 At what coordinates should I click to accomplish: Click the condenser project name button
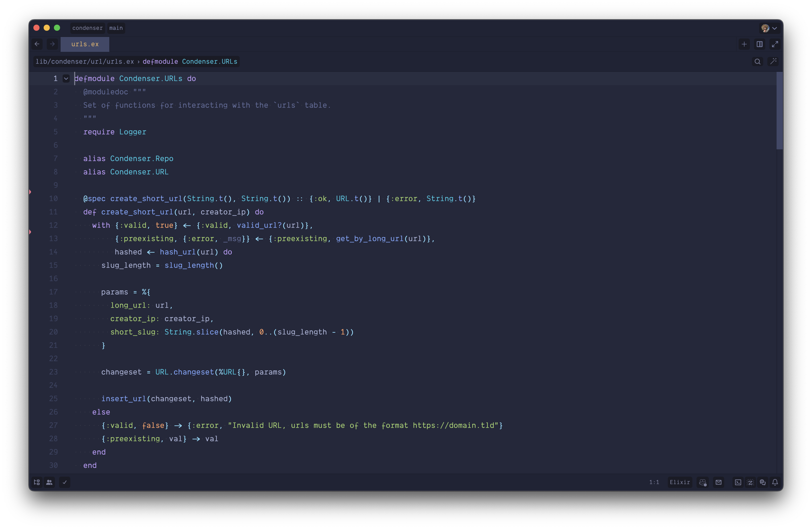pos(87,28)
